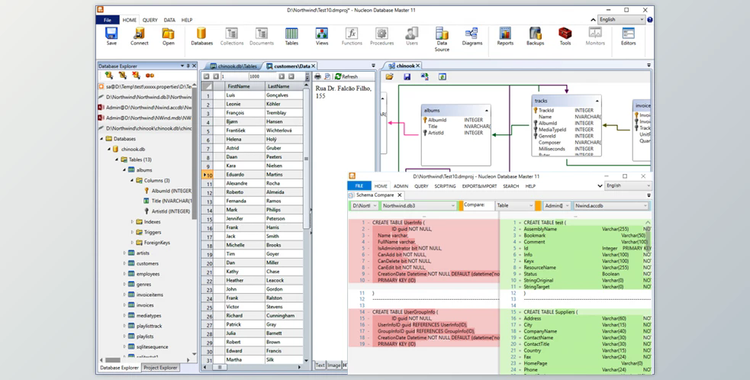Select the chinook diagram tab
Viewport: 750px width, 380px height.
click(404, 66)
